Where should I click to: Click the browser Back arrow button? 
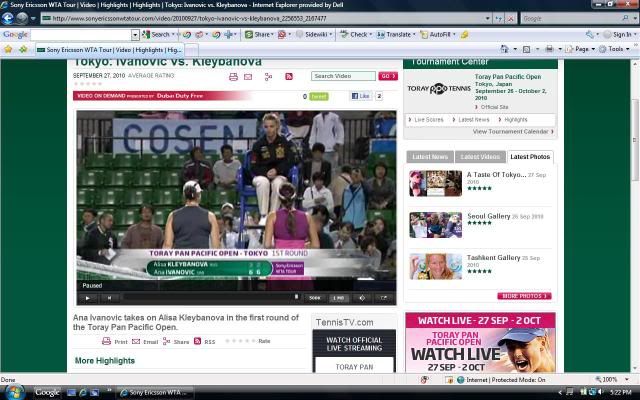8,18
